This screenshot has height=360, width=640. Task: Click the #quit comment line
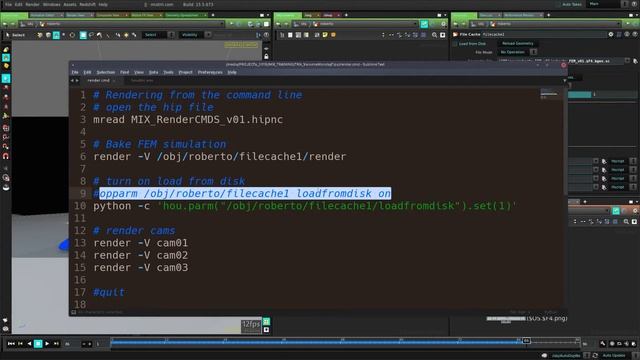(x=109, y=292)
